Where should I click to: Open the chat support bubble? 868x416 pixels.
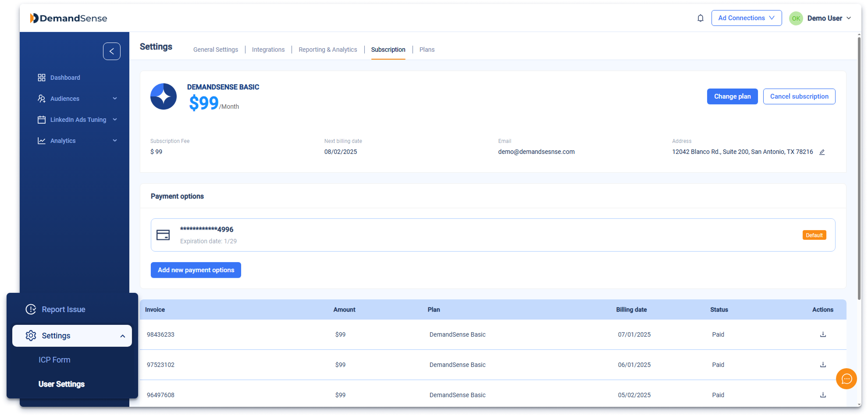coord(846,379)
